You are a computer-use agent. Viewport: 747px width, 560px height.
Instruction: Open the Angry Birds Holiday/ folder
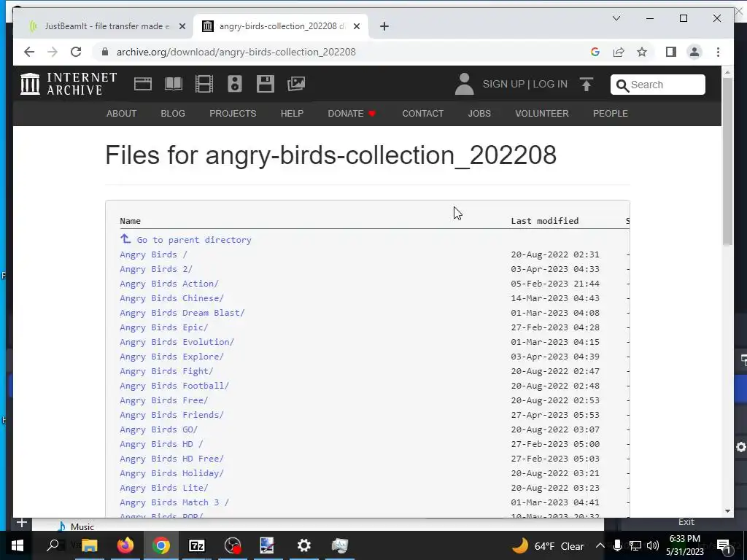tap(171, 473)
